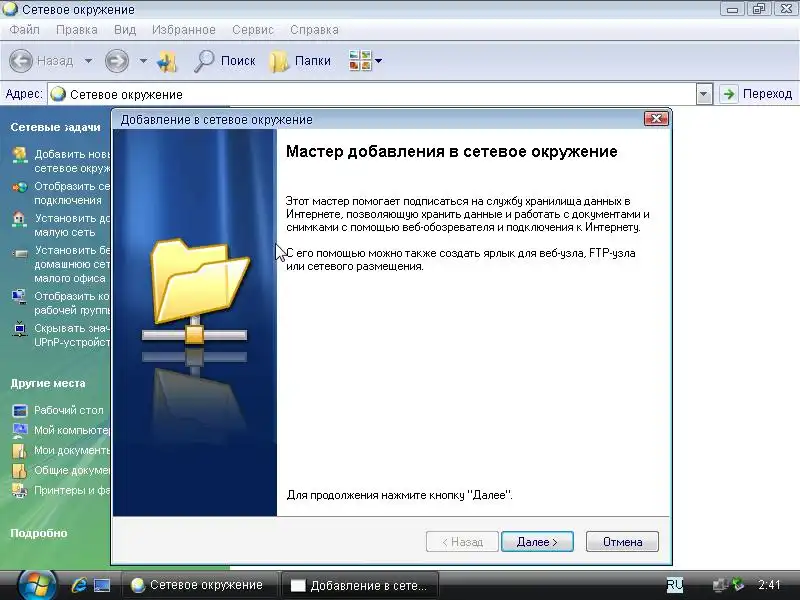Click the Back arrow toolbar icon
The width and height of the screenshot is (800, 600).
tap(21, 61)
